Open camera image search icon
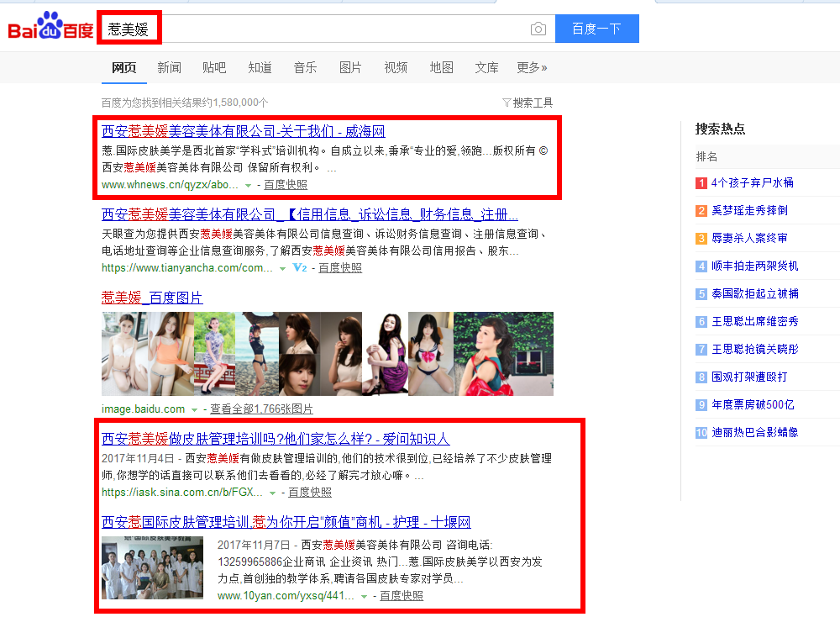This screenshot has width=840, height=617. [538, 29]
